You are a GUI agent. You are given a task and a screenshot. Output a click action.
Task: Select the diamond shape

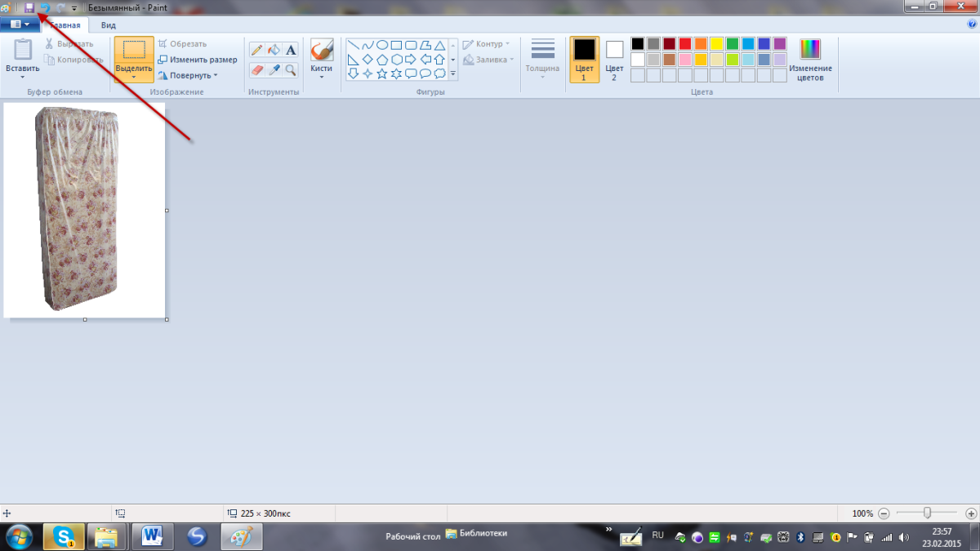367,60
